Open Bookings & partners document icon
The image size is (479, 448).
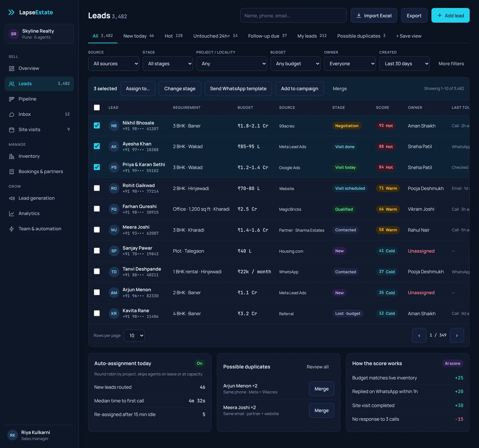coord(12,172)
